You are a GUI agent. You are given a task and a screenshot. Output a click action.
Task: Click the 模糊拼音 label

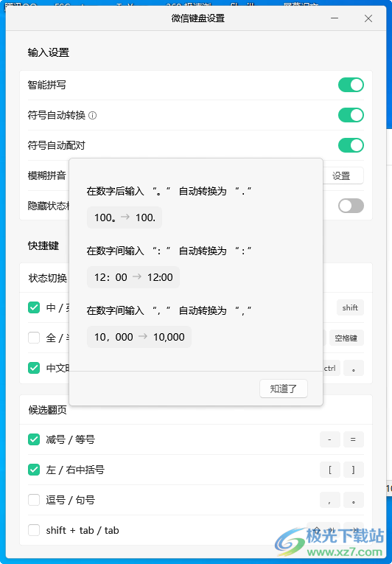(46, 175)
